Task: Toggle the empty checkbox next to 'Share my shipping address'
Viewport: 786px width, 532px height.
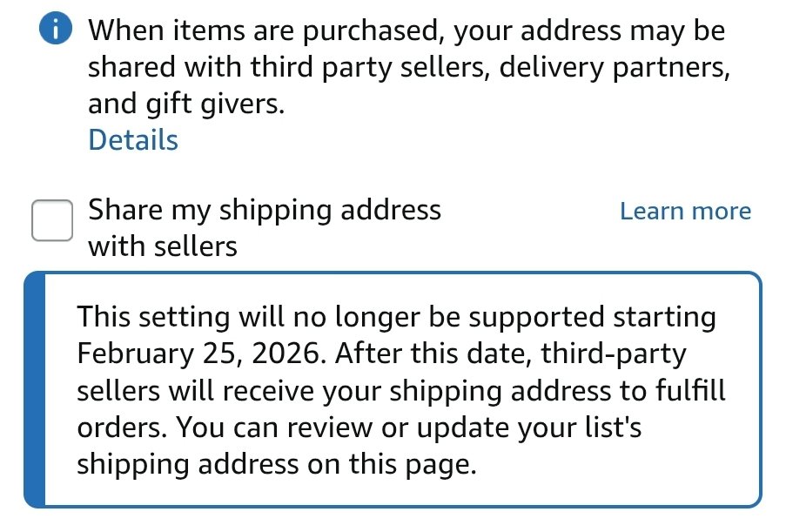Action: click(x=51, y=220)
